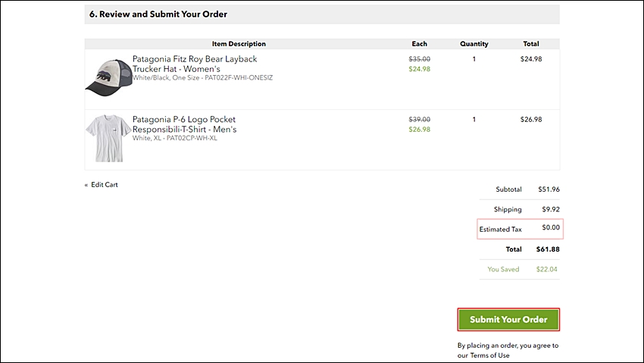Click the struck-through $35.00 price
The width and height of the screenshot is (644, 363).
pyautogui.click(x=419, y=59)
